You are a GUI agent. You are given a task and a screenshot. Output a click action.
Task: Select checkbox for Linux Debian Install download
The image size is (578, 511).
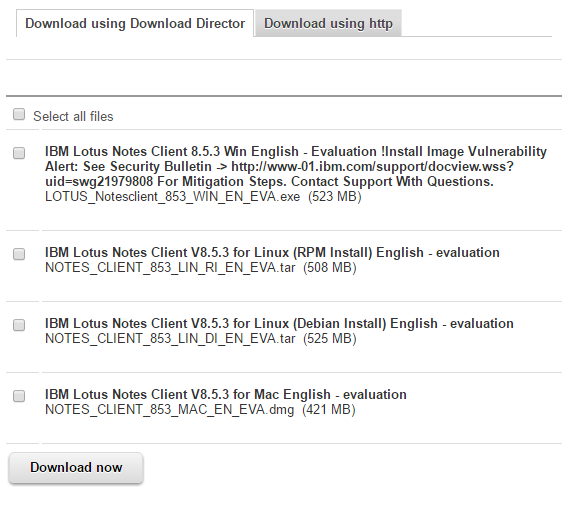pyautogui.click(x=19, y=325)
